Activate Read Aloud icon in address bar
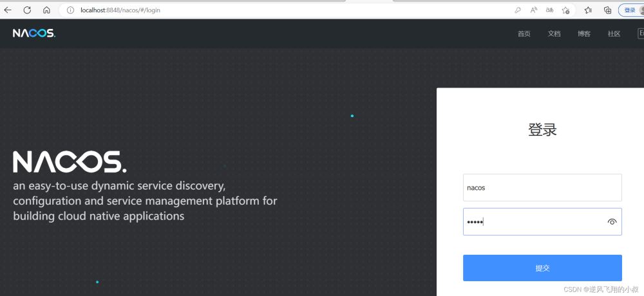The width and height of the screenshot is (644, 296). click(534, 10)
